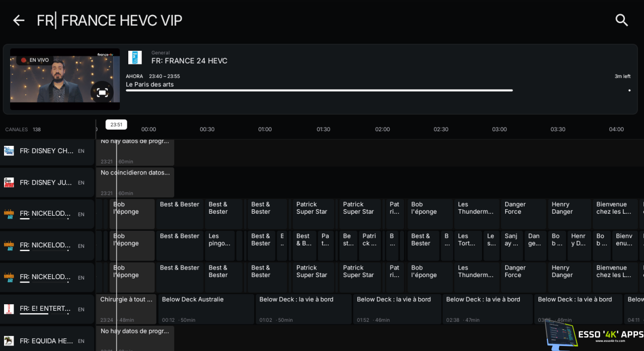Select the FR: DISNEY CH... channel
Viewport: 644px width, 351px height.
(x=47, y=151)
